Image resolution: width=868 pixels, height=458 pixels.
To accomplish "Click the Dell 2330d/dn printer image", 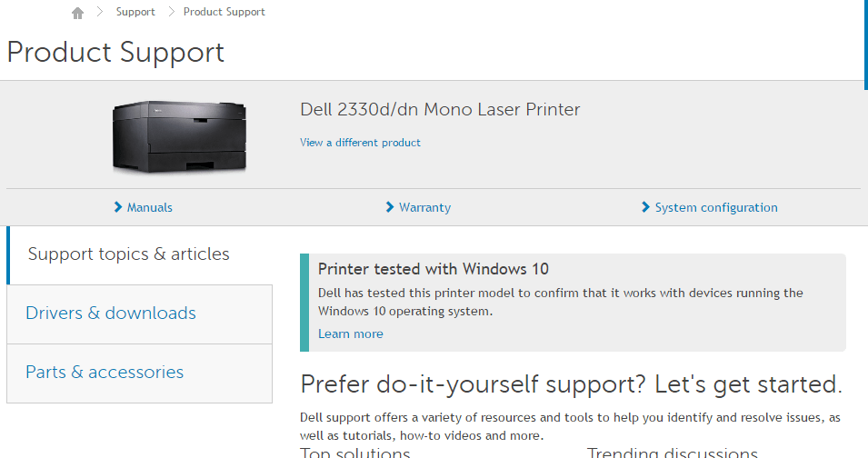I will point(179,136).
